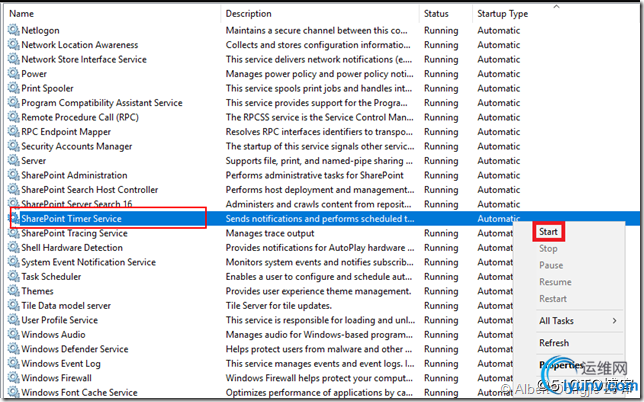Screen dimensions: 644x402
Task: Click the Status column header
Action: (x=436, y=14)
